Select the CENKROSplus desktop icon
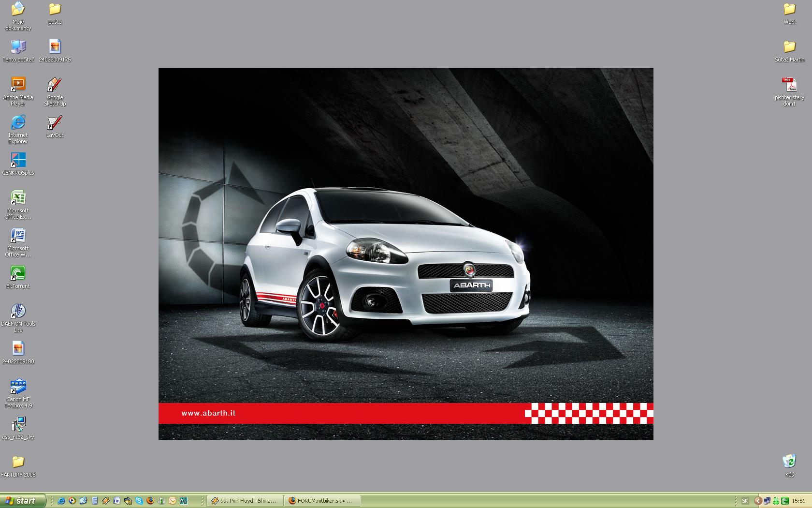The width and height of the screenshot is (812, 508). [x=18, y=161]
